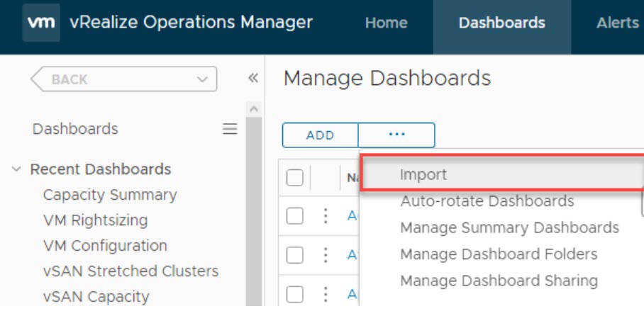644x316 pixels.
Task: Toggle the select-all checkbox in table header
Action: pyautogui.click(x=294, y=178)
